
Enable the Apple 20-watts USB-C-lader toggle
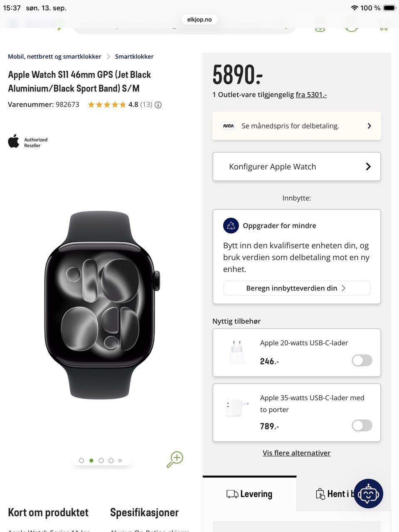point(362,360)
